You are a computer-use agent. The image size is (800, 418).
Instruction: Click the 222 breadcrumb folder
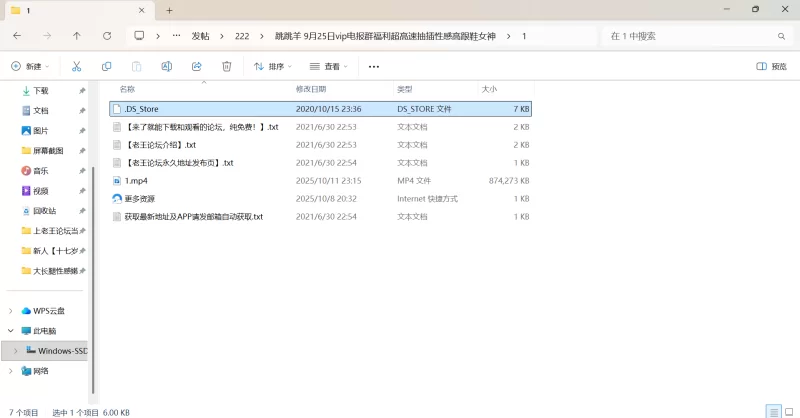click(241, 35)
